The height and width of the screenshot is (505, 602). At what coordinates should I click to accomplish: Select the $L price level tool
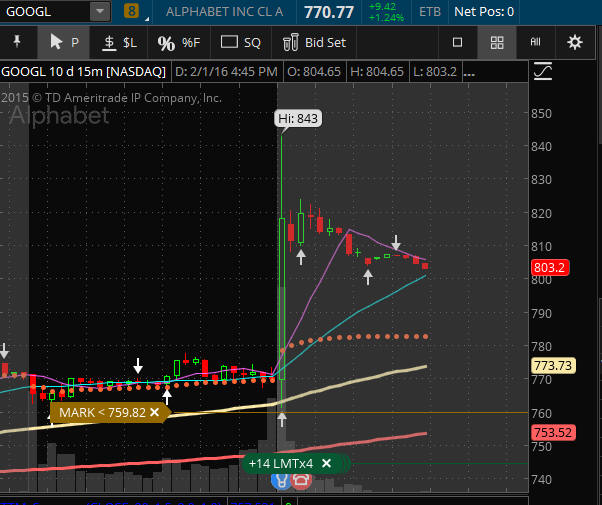(119, 42)
